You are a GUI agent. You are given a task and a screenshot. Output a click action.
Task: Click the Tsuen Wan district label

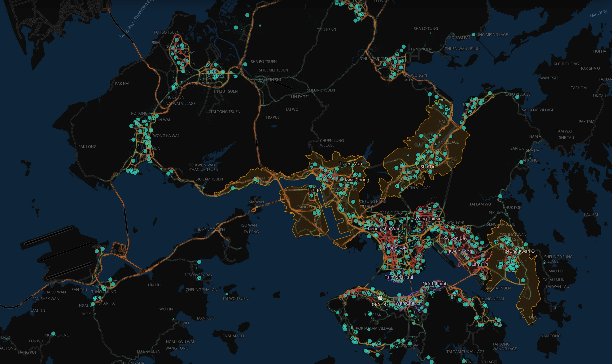[350, 164]
